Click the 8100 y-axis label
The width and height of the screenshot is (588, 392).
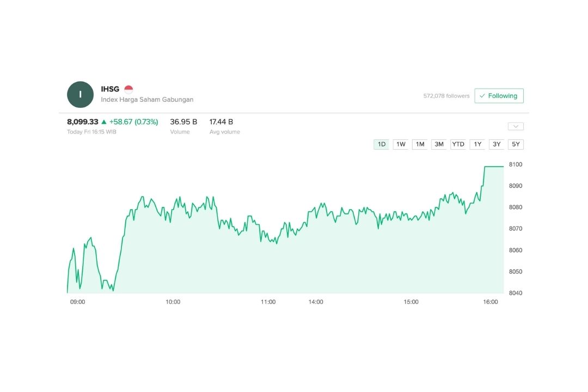tap(516, 164)
